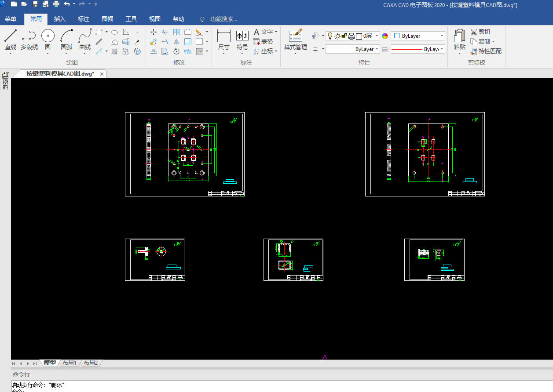Viewport: 553px width, 392px height.
Task: Toggle the layer lock icon
Action: click(x=344, y=36)
